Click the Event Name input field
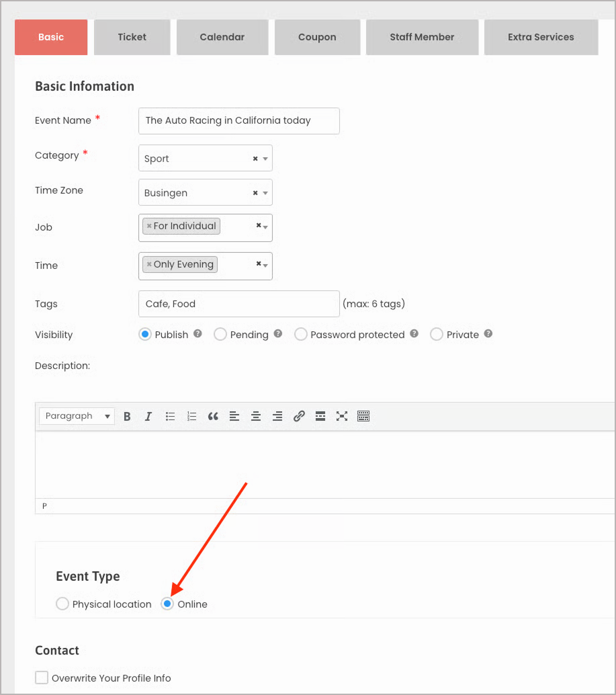 click(x=238, y=121)
